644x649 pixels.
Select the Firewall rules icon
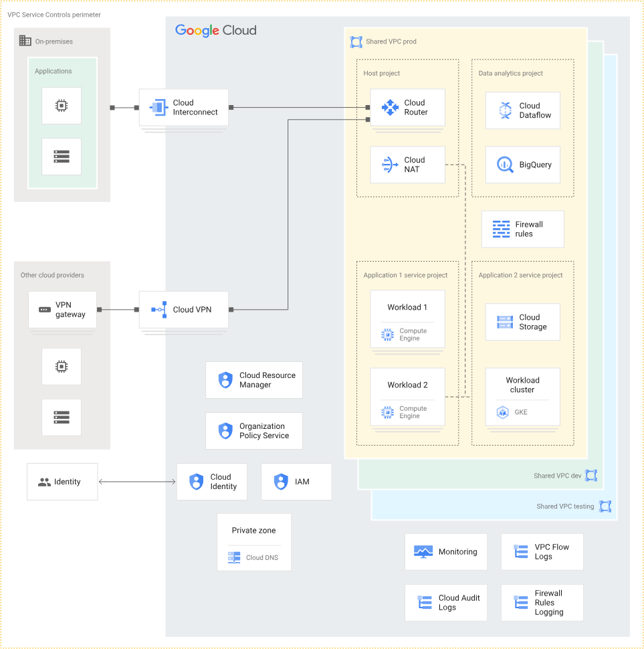[x=501, y=229]
